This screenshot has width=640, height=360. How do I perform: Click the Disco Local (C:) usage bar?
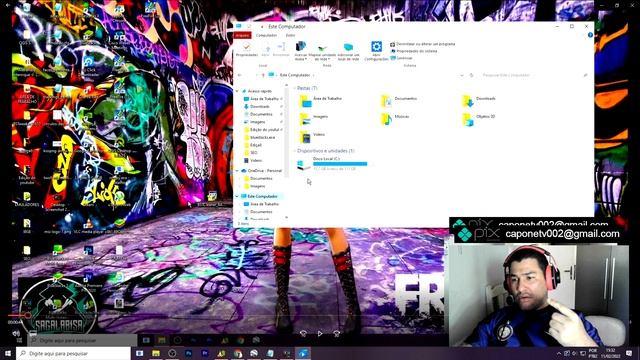340,164
